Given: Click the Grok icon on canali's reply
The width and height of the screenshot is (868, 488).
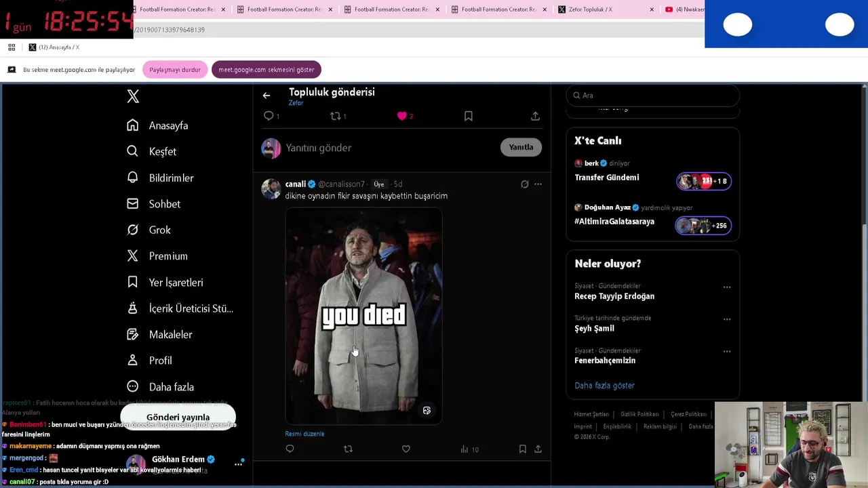Looking at the screenshot, I should tap(524, 184).
